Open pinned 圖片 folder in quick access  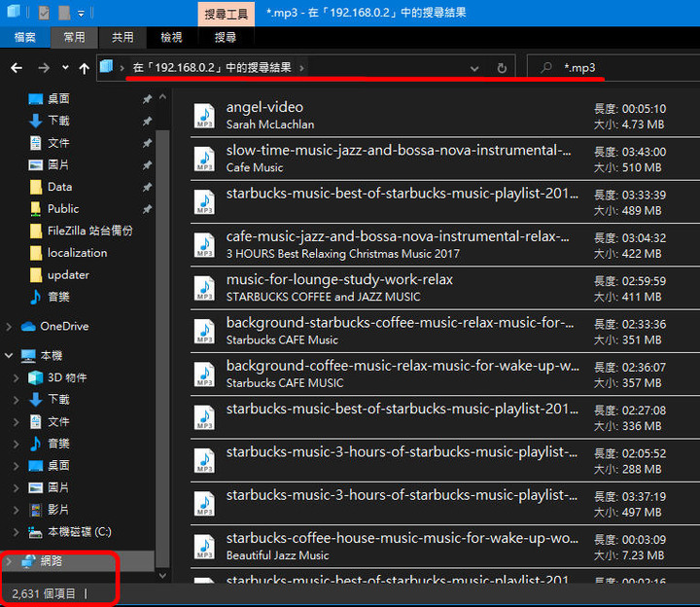click(x=58, y=164)
